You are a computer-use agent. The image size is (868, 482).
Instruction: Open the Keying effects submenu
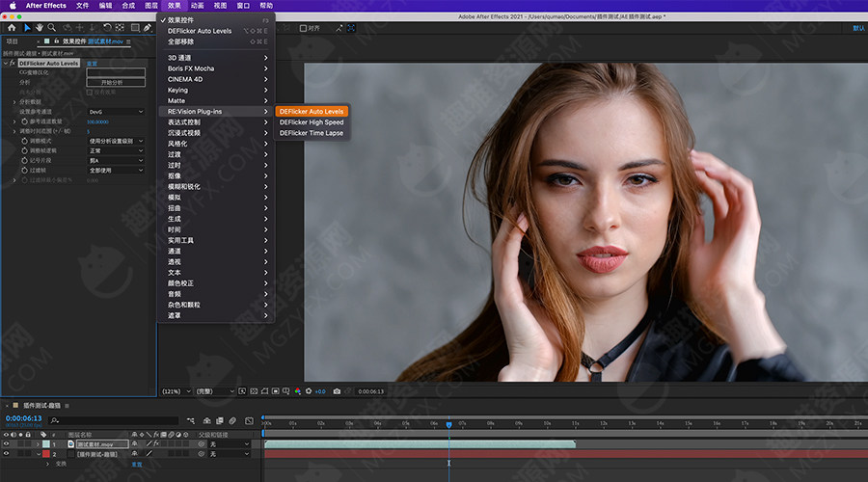tap(177, 90)
